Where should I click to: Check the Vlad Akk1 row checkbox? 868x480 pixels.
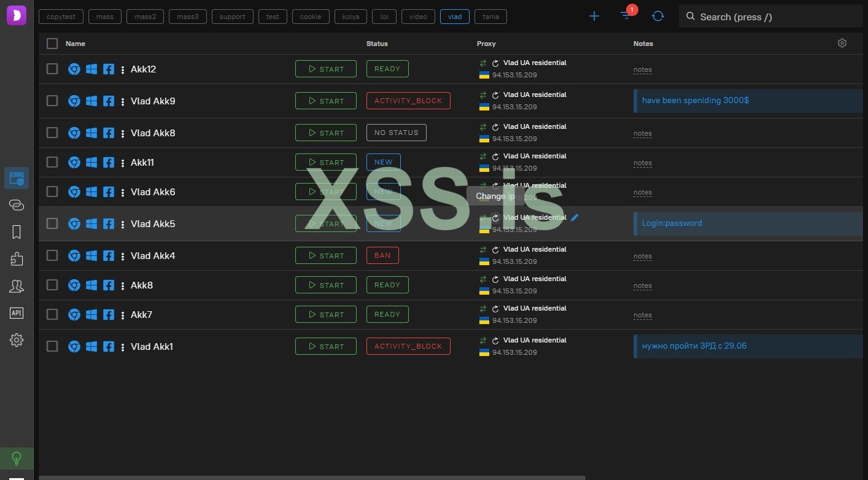pyautogui.click(x=52, y=346)
